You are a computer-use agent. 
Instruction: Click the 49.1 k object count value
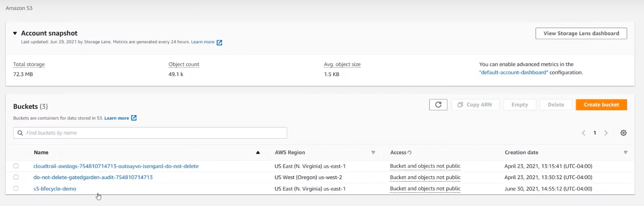point(176,75)
